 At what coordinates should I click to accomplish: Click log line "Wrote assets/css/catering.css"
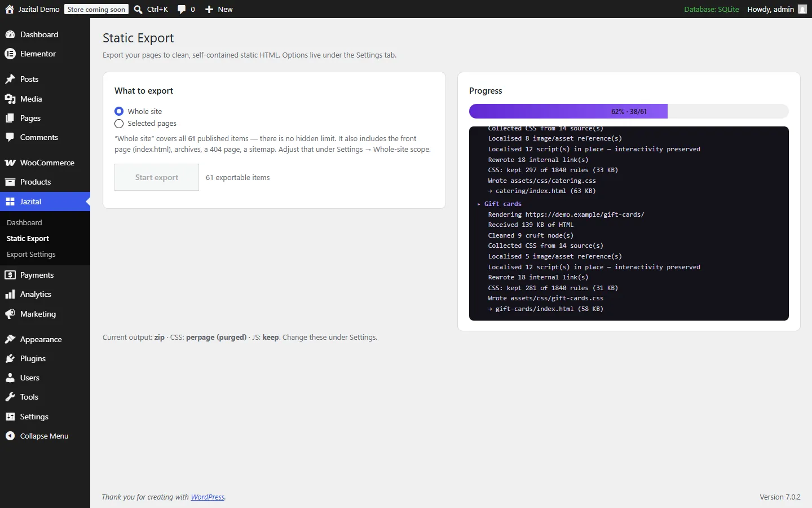(542, 181)
